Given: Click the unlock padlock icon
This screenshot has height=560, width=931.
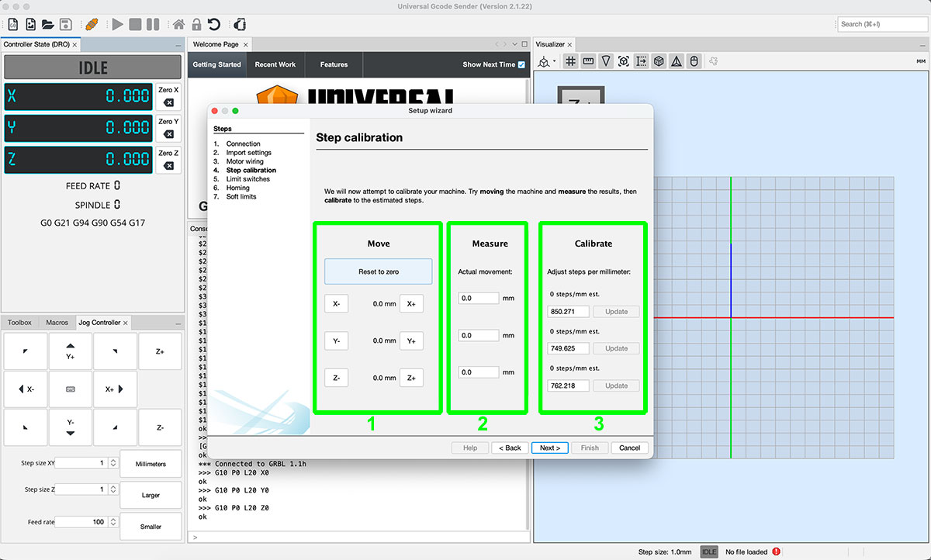Looking at the screenshot, I should pos(196,24).
